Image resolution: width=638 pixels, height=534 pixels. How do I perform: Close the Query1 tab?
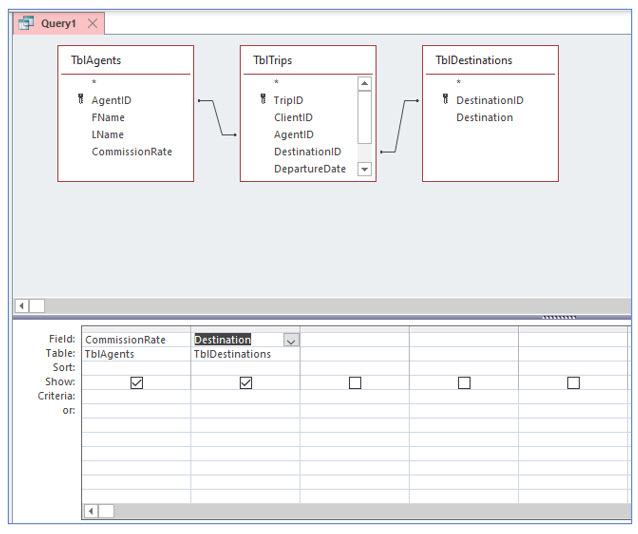coord(93,23)
